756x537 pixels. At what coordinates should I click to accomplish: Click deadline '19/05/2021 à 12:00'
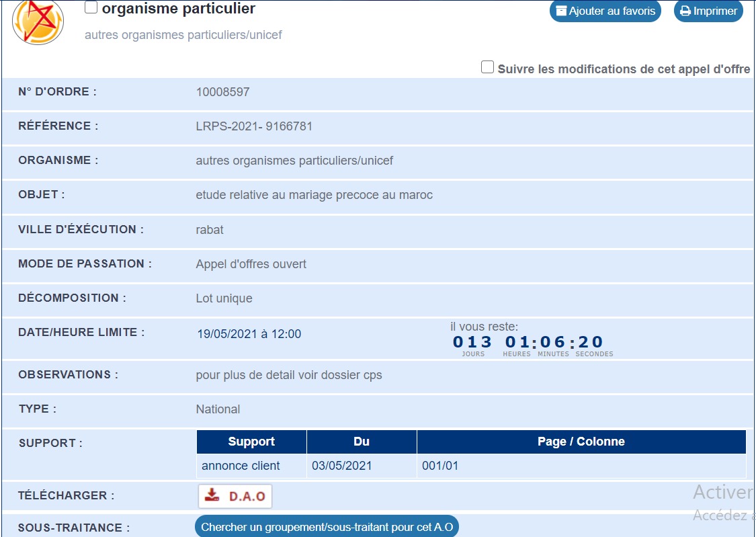point(249,334)
